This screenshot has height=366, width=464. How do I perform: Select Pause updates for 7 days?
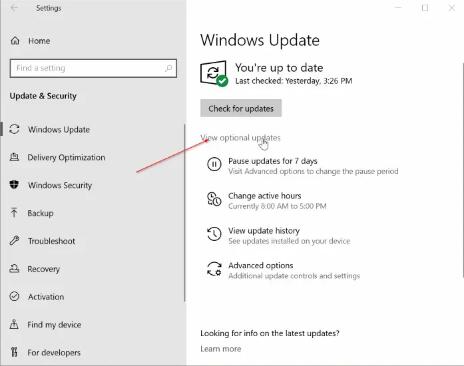click(x=273, y=161)
